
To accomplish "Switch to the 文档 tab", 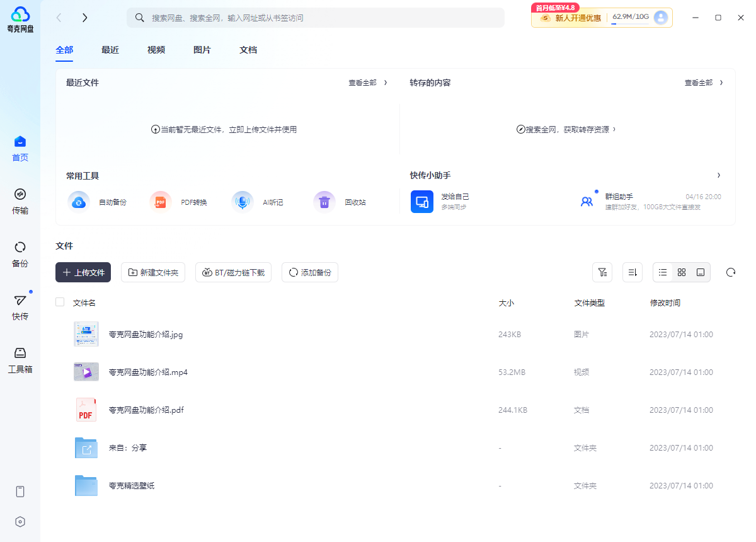I will 248,50.
